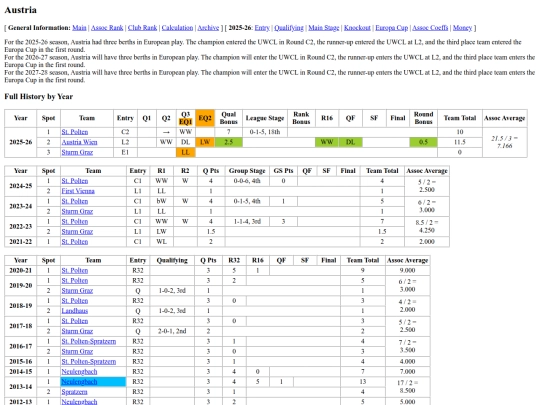This screenshot has width=540, height=405.
Task: Open the Austria Wien team link
Action: [x=79, y=142]
